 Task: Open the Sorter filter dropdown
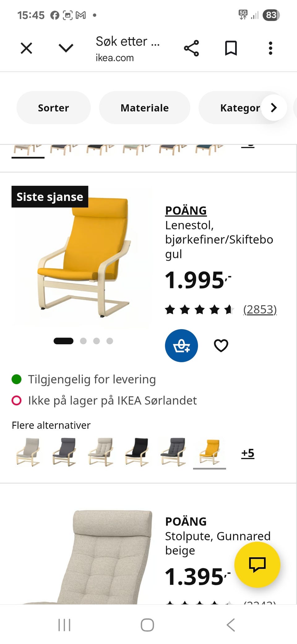53,108
